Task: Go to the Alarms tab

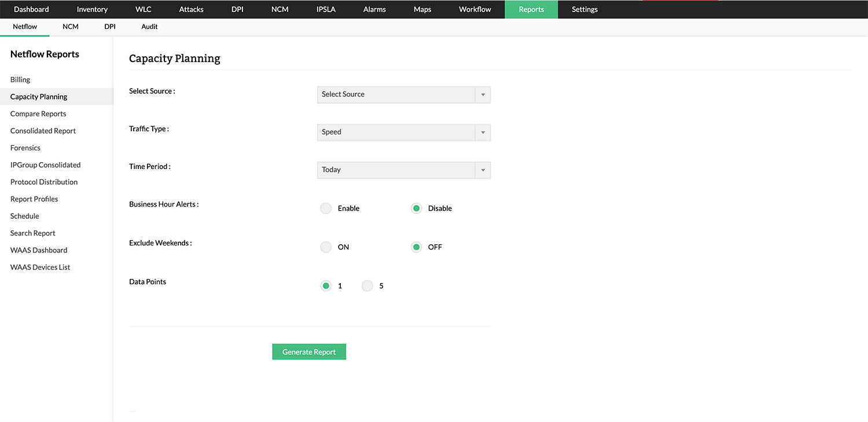Action: [x=374, y=9]
